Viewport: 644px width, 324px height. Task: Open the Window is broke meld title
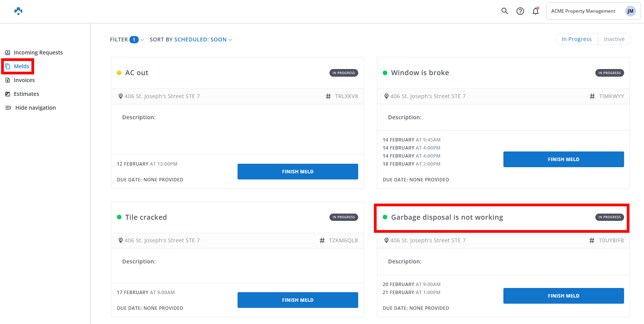coord(420,73)
